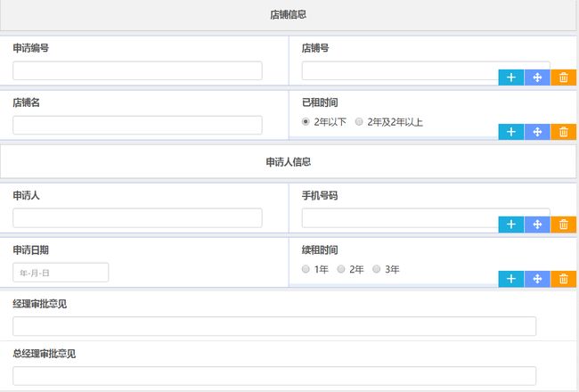Choose 2年 for 续租时间
Viewport: 579px width, 392px height.
pos(341,269)
